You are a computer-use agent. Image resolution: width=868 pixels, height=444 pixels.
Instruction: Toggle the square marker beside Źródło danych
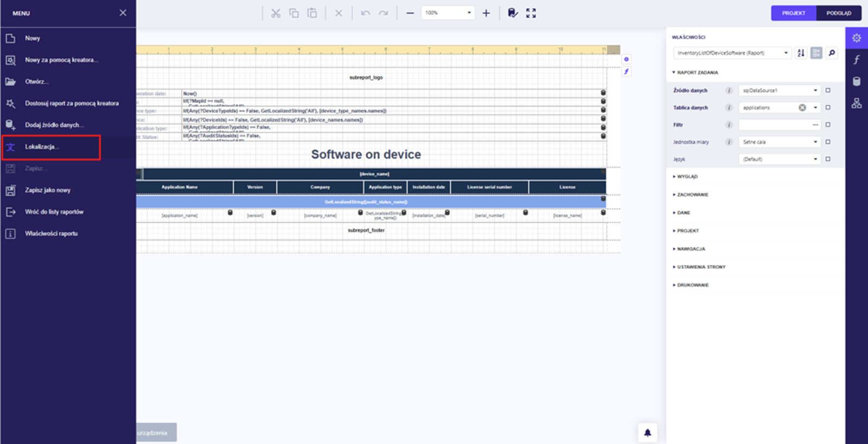pos(828,91)
